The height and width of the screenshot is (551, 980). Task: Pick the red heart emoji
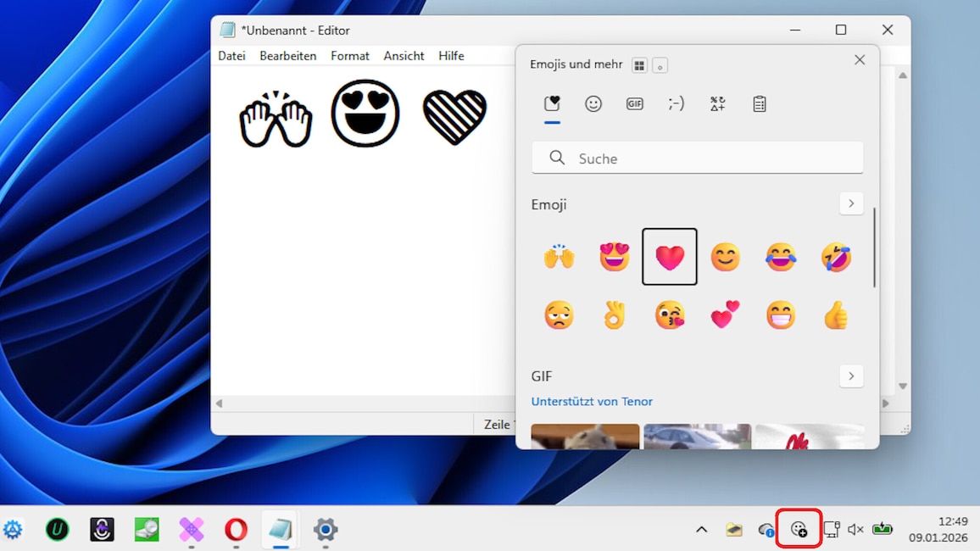pos(670,257)
